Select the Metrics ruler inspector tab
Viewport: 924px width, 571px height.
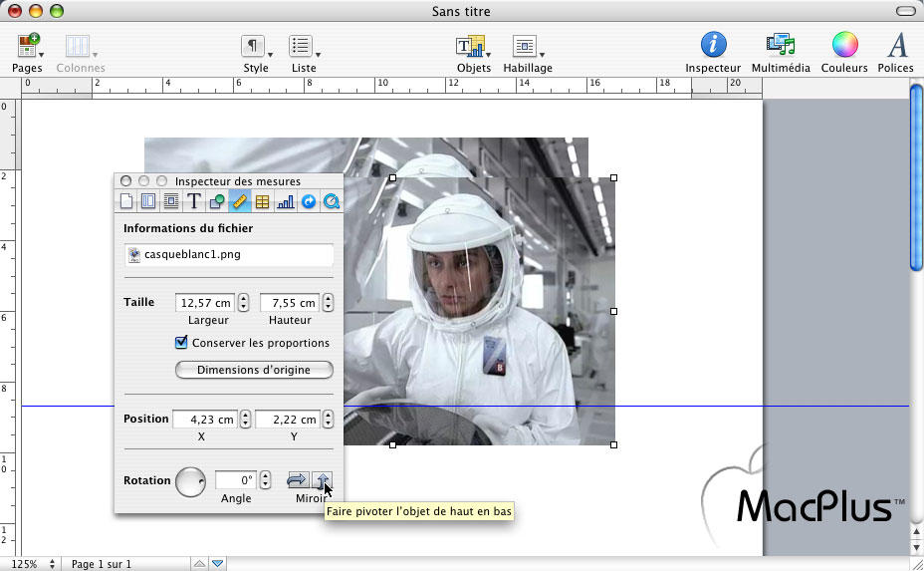pos(240,201)
